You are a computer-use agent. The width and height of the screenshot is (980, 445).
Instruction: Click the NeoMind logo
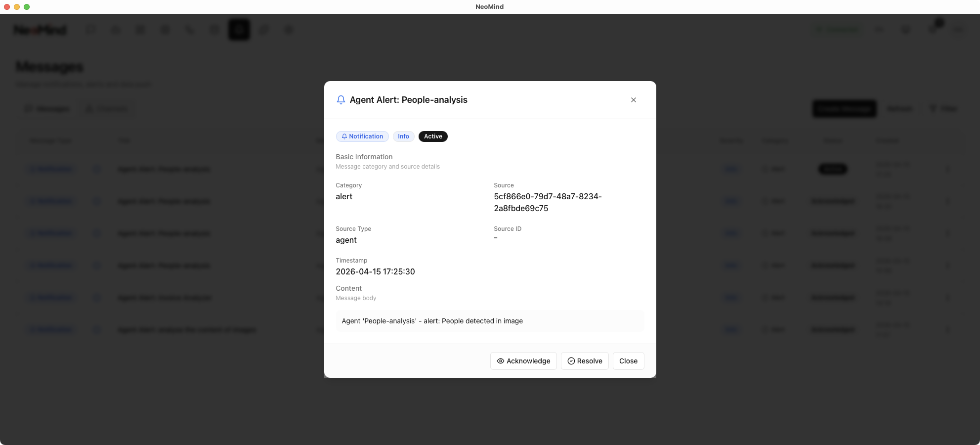coord(40,30)
